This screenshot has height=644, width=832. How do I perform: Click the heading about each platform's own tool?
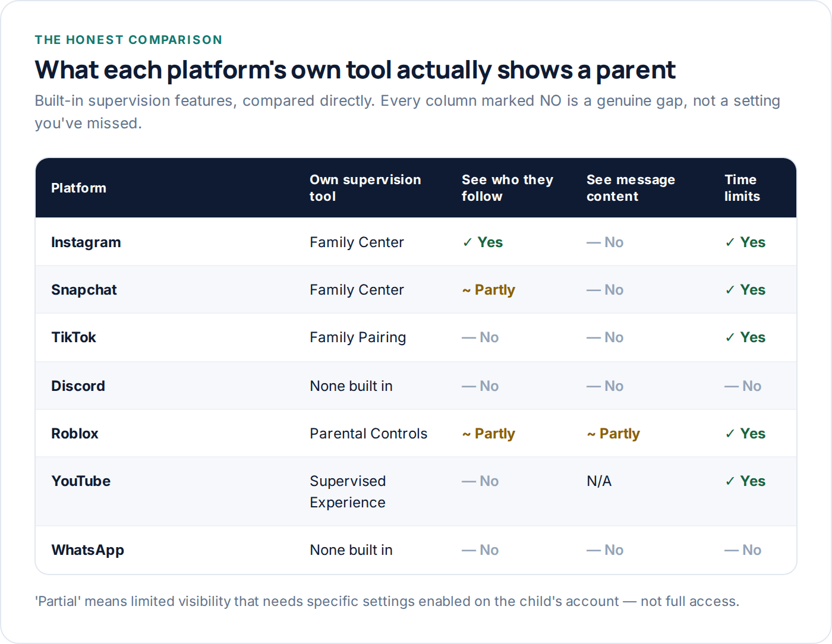pyautogui.click(x=355, y=70)
